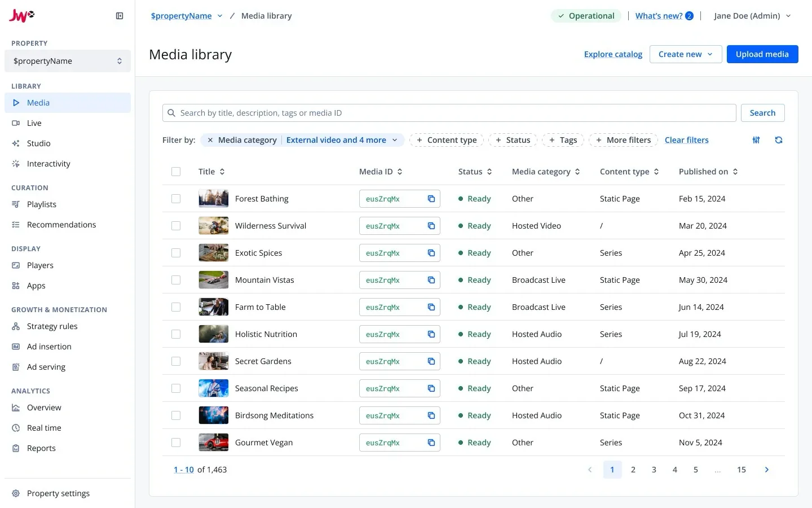Image resolution: width=812 pixels, height=508 pixels.
Task: Click the Operational status badge
Action: [x=586, y=16]
